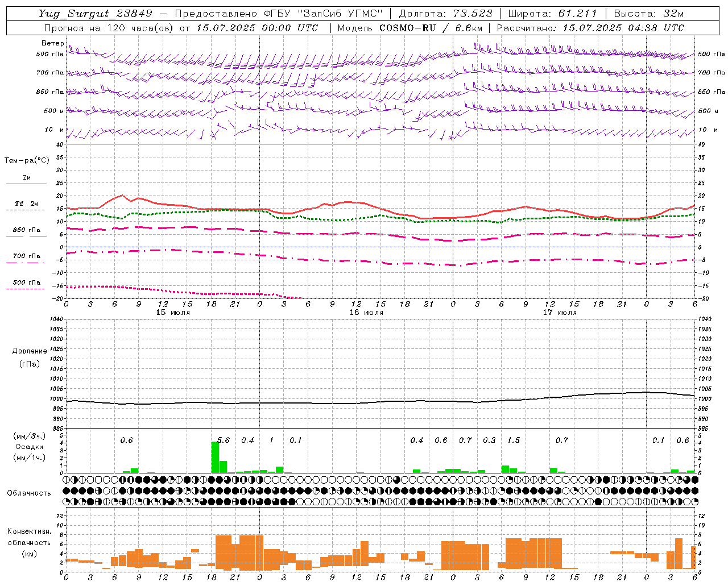
Task: Click the (мм/3ч.) precipitation unit label
Action: 30,436
